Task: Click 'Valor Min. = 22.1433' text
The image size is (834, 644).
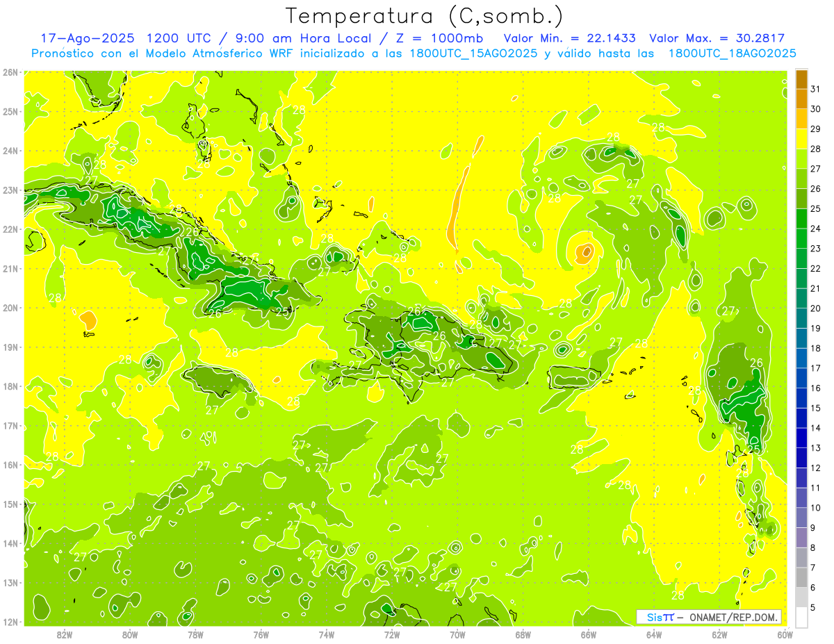Action: click(x=570, y=38)
